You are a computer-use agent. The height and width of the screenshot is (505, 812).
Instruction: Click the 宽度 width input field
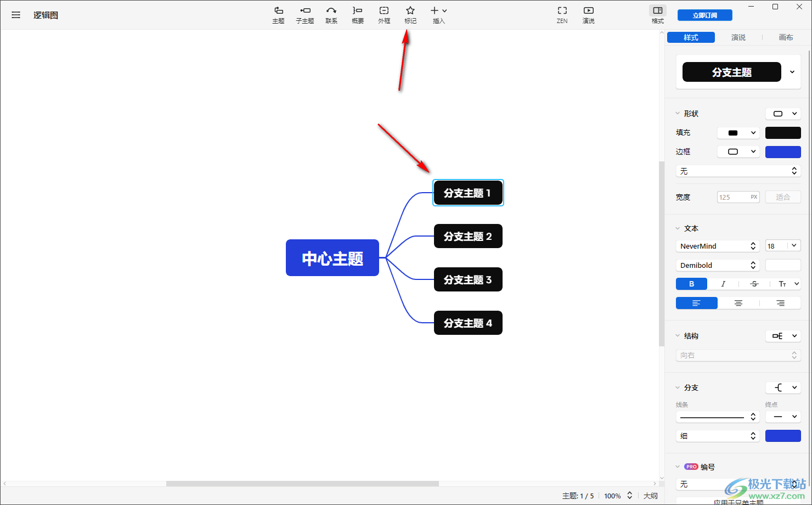(x=738, y=197)
